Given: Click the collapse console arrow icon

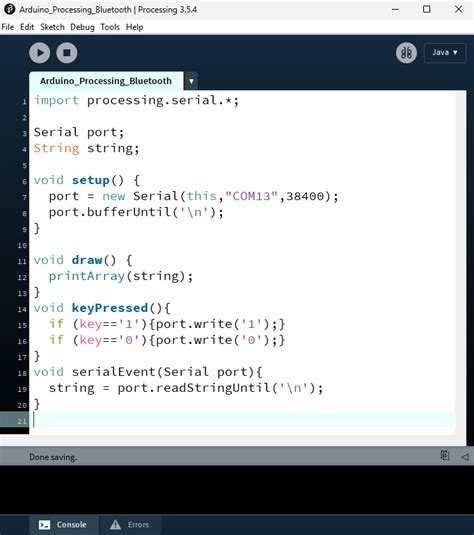Looking at the screenshot, I should point(465,457).
